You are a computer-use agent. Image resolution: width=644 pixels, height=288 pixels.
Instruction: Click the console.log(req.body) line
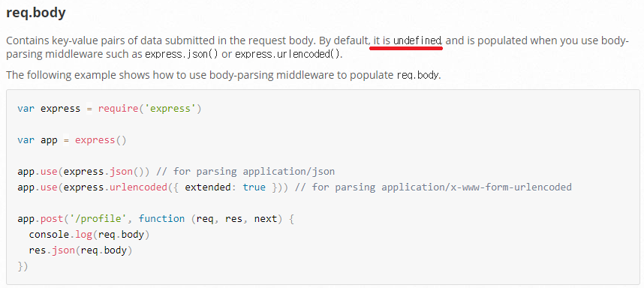click(x=89, y=235)
